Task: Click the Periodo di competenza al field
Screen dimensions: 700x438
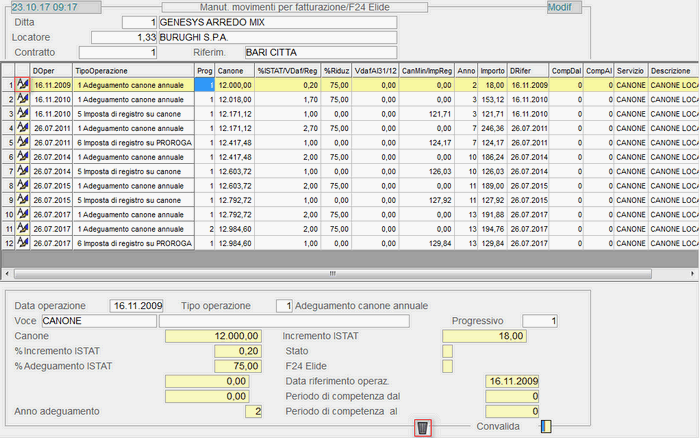Action: [x=512, y=411]
